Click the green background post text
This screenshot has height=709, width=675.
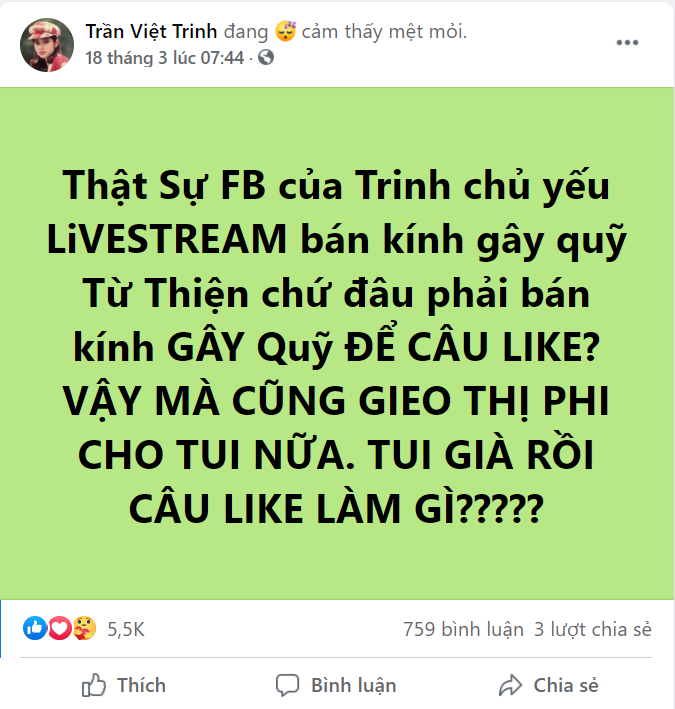click(x=337, y=347)
